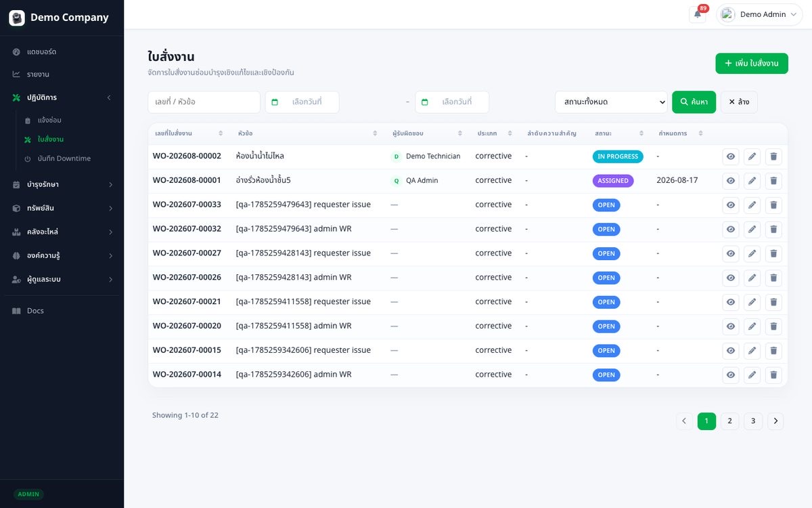The height and width of the screenshot is (508, 812).
Task: Edit work order WO-202607-00033 with the pencil icon
Action: pos(752,205)
